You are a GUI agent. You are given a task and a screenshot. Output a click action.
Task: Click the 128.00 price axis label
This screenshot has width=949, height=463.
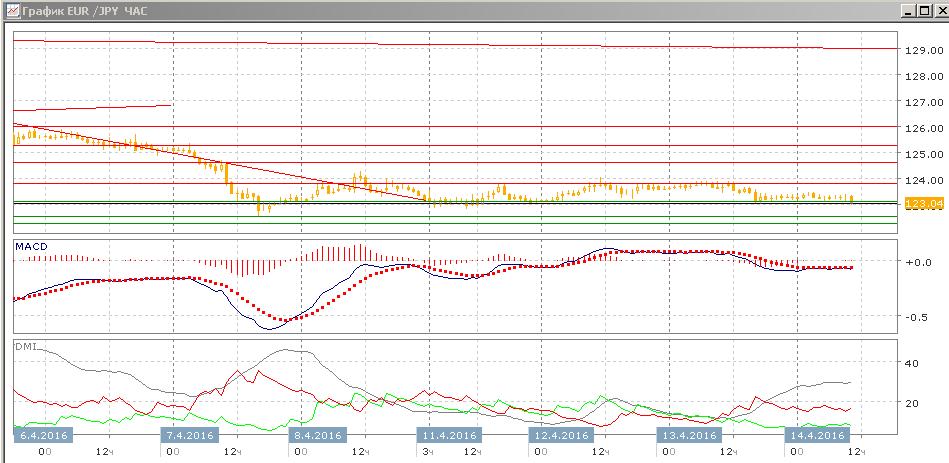(924, 76)
